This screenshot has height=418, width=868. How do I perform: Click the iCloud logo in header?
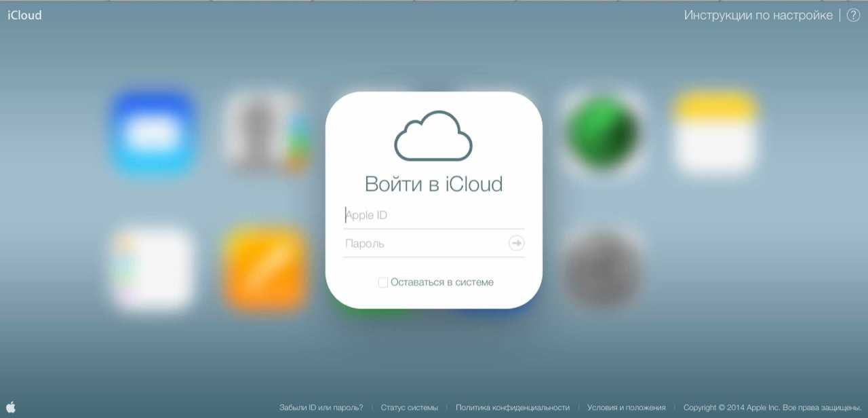coord(24,15)
